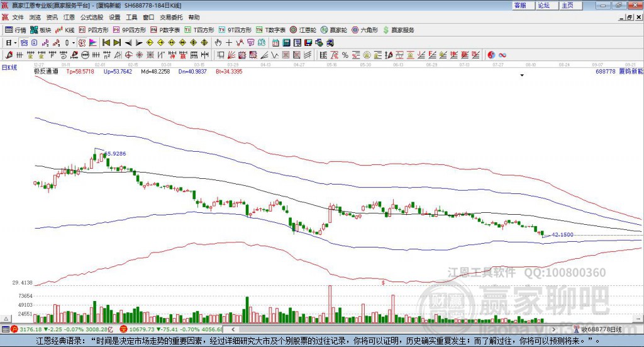644x347 pixels.
Task: Select the crosshair cursor tool
Action: pyautogui.click(x=229, y=43)
